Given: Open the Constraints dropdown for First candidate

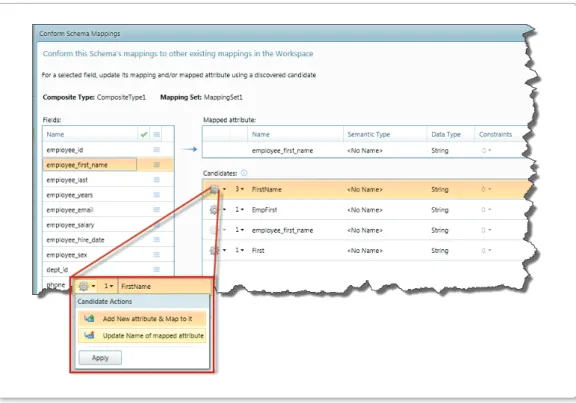Looking at the screenshot, I should point(486,251).
